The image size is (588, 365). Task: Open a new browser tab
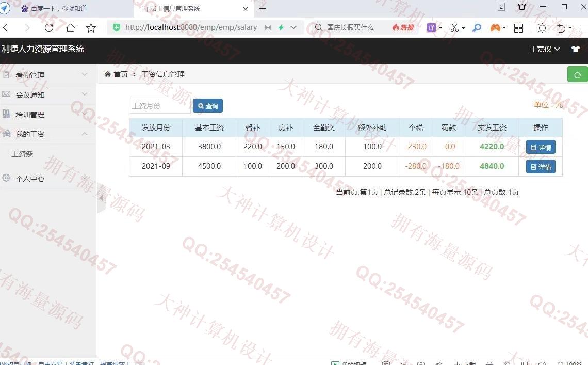pyautogui.click(x=263, y=9)
